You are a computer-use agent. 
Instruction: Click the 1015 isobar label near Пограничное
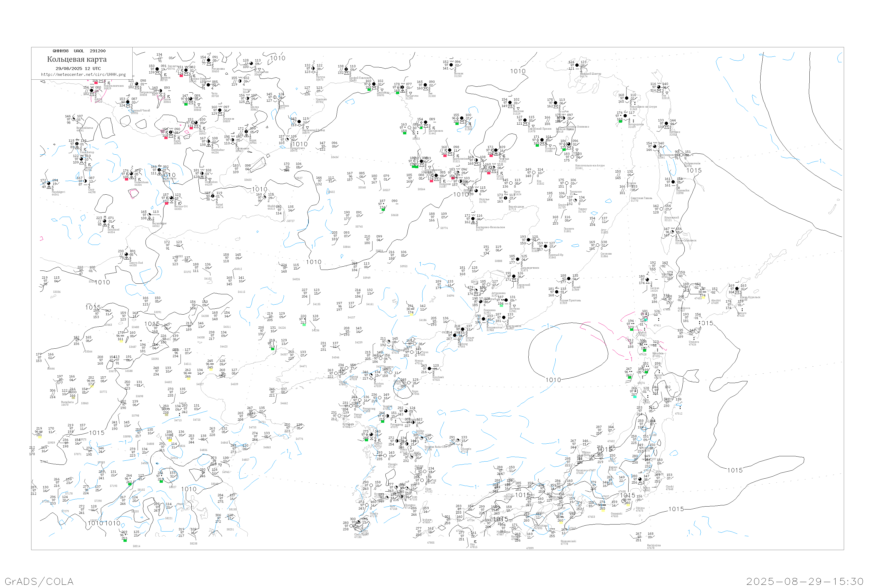point(694,171)
